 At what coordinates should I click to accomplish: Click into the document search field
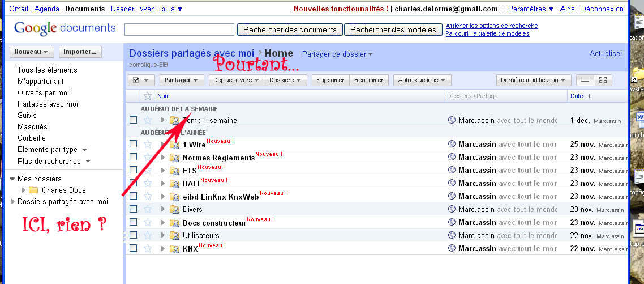(179, 29)
